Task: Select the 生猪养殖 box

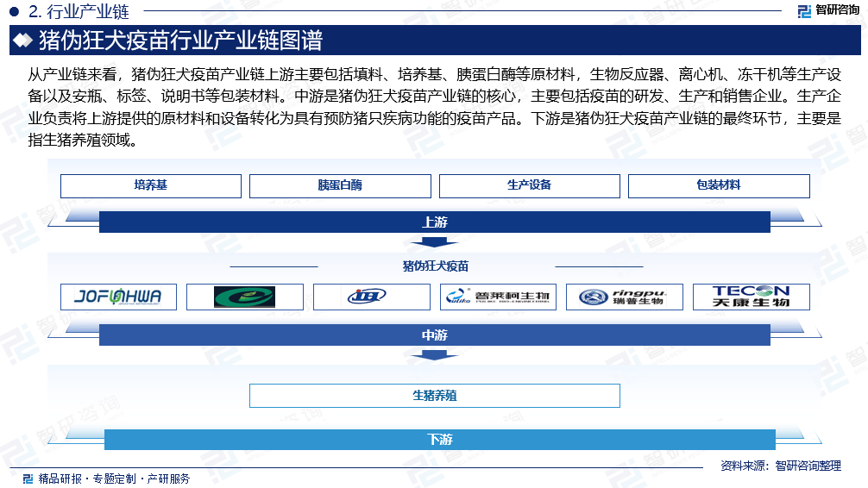Action: (435, 396)
